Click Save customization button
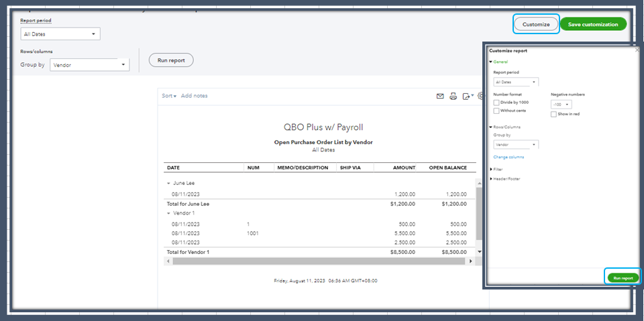The image size is (644, 321). click(x=593, y=24)
